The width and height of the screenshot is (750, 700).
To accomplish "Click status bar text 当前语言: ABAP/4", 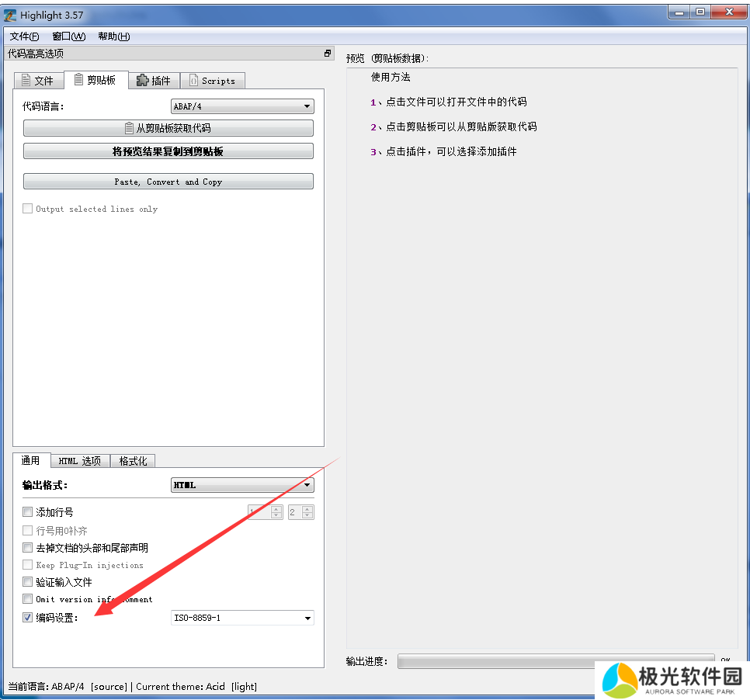I will (x=46, y=687).
